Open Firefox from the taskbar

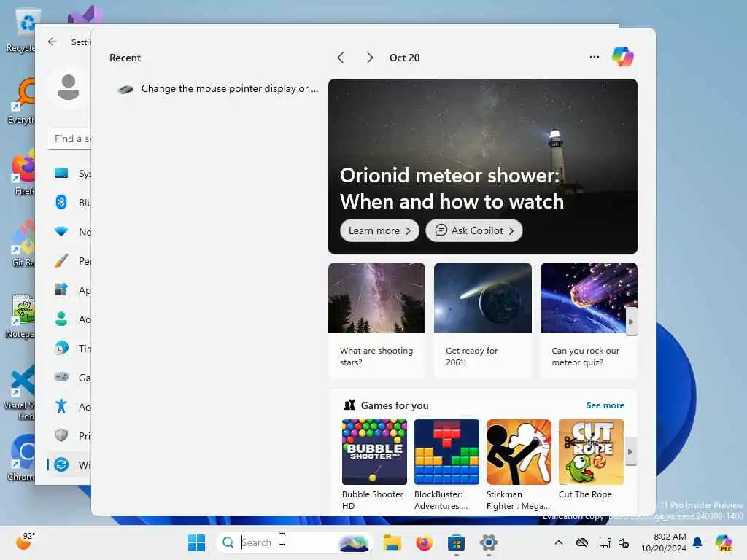click(424, 542)
